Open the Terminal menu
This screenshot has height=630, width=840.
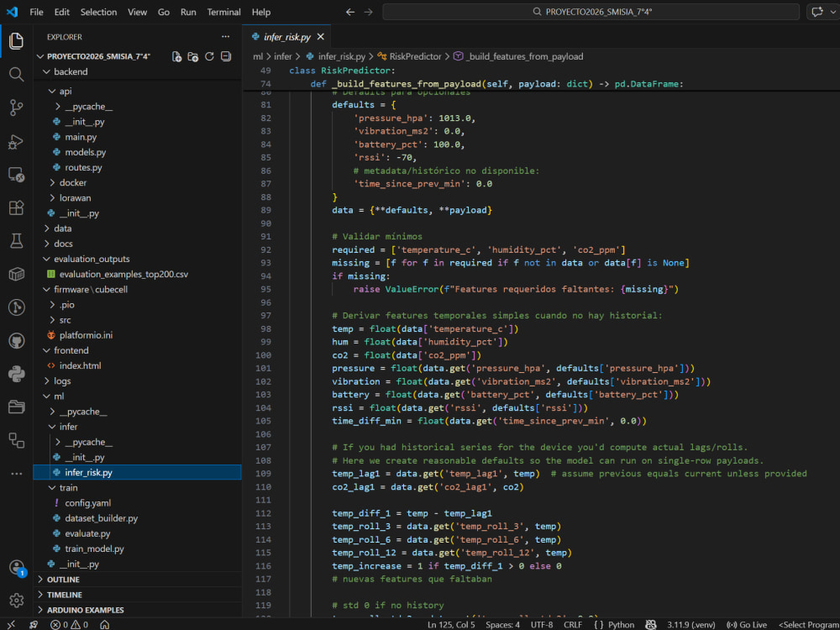pos(224,12)
